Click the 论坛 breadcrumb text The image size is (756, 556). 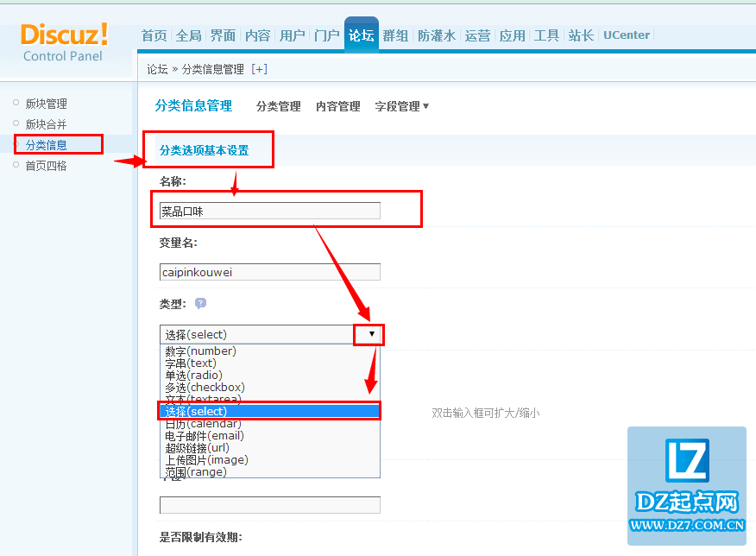(157, 69)
